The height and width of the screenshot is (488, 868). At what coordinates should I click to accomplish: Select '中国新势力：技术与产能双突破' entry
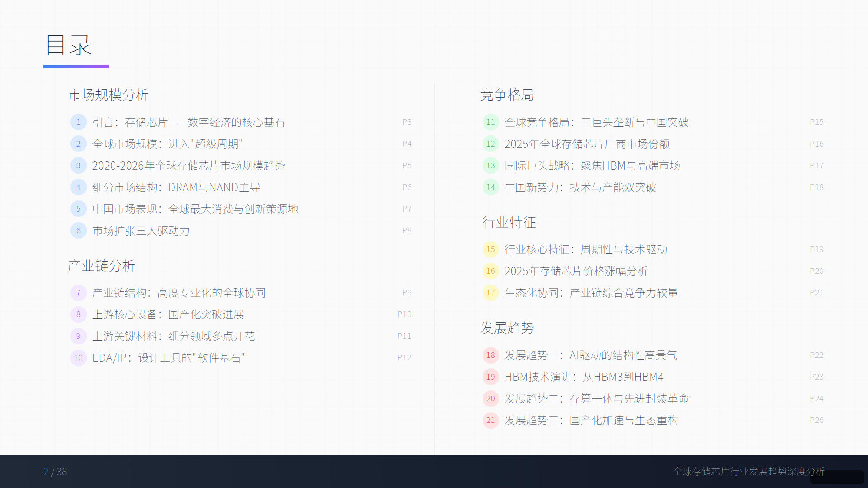[580, 187]
